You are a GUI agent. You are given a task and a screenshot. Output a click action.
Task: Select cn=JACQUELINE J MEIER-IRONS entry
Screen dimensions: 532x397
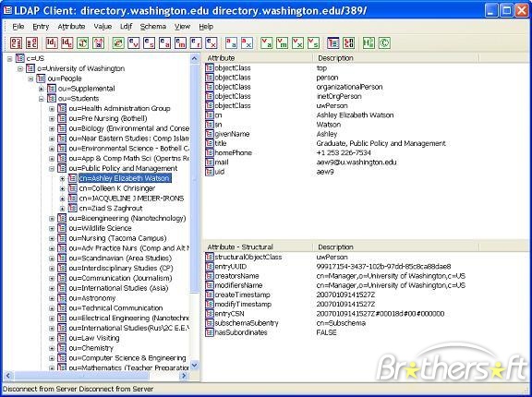[x=131, y=198]
